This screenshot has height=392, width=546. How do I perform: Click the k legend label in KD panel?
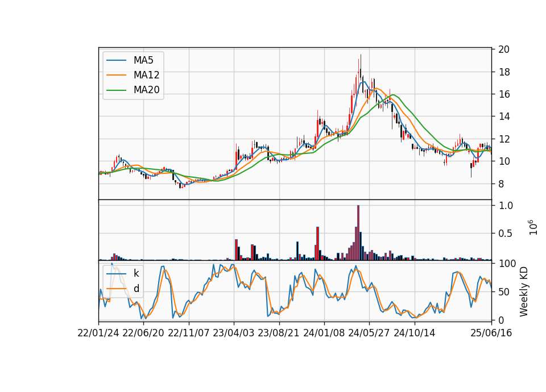[x=136, y=273]
